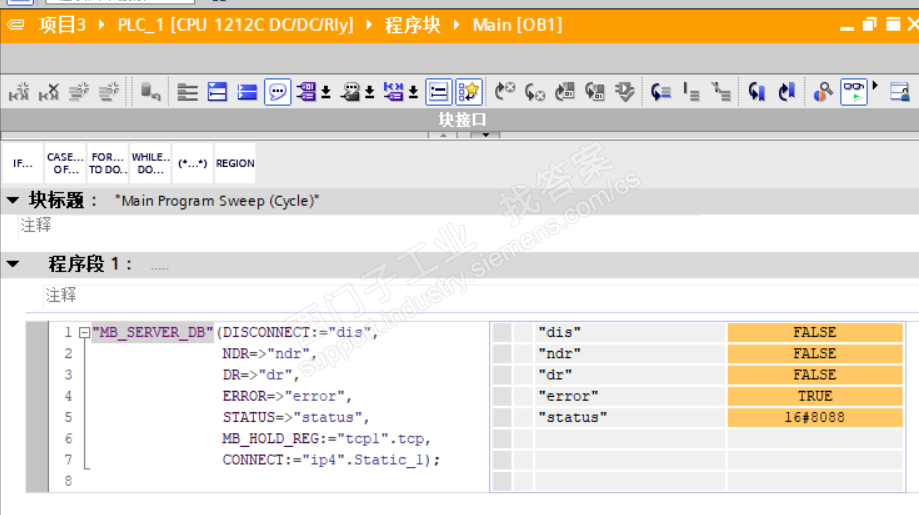
Task: Insert WHILE.. DO... loop template
Action: coord(151,163)
